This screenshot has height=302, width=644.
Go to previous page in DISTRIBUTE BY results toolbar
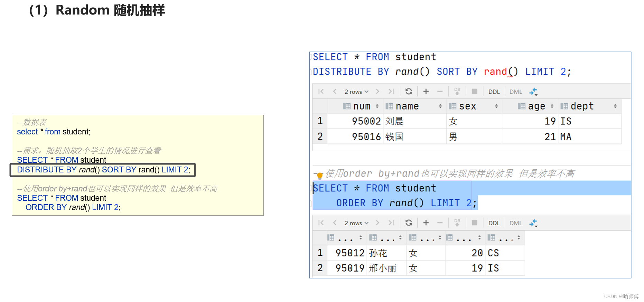335,92
